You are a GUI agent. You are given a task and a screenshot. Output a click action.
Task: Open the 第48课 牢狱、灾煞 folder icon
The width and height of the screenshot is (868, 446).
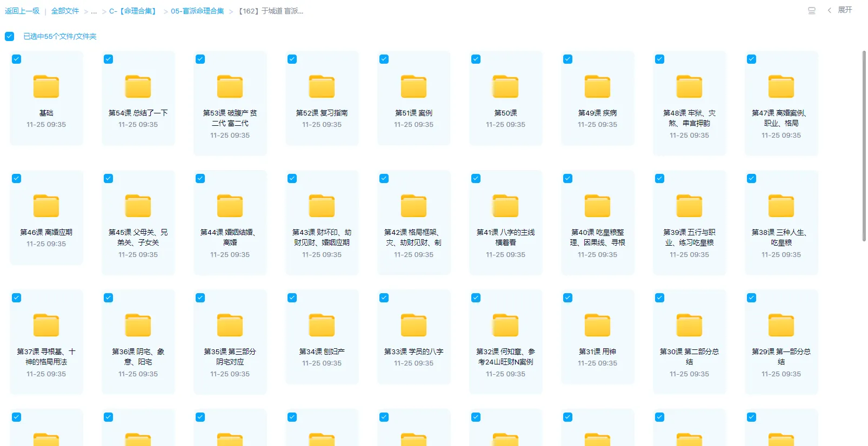689,86
